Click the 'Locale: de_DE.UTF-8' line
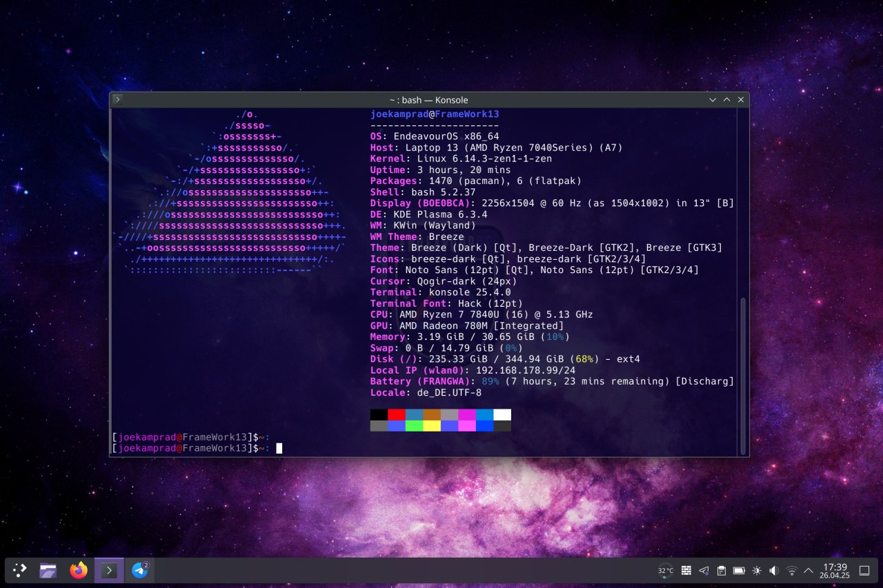 coord(426,392)
